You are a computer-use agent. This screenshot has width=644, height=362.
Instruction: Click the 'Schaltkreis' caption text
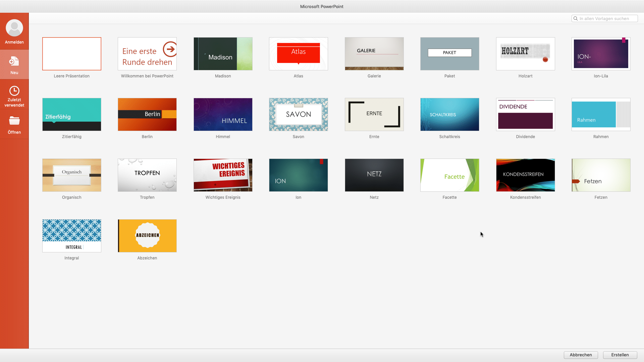pyautogui.click(x=450, y=137)
